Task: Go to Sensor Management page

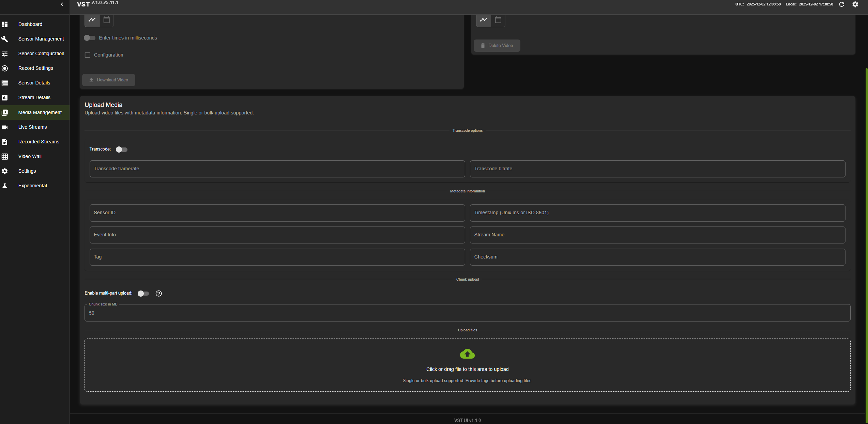Action: point(41,39)
